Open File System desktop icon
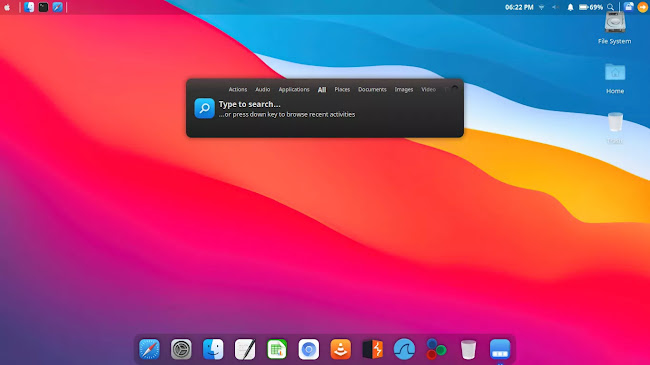The width and height of the screenshot is (650, 365). 615,28
